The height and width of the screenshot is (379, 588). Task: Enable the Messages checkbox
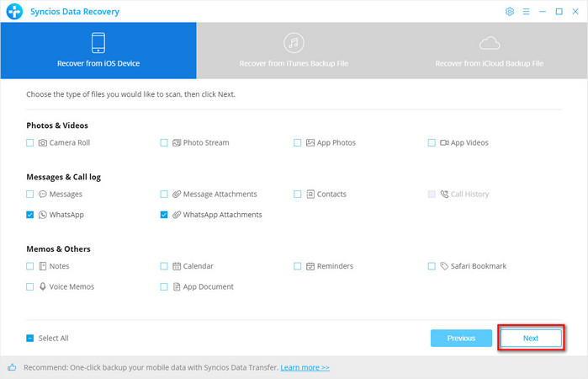point(30,195)
